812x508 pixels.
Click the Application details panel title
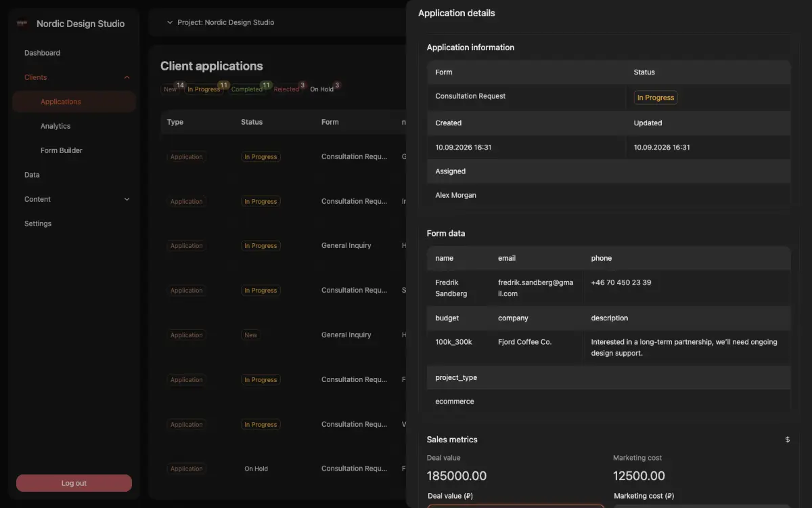[457, 13]
